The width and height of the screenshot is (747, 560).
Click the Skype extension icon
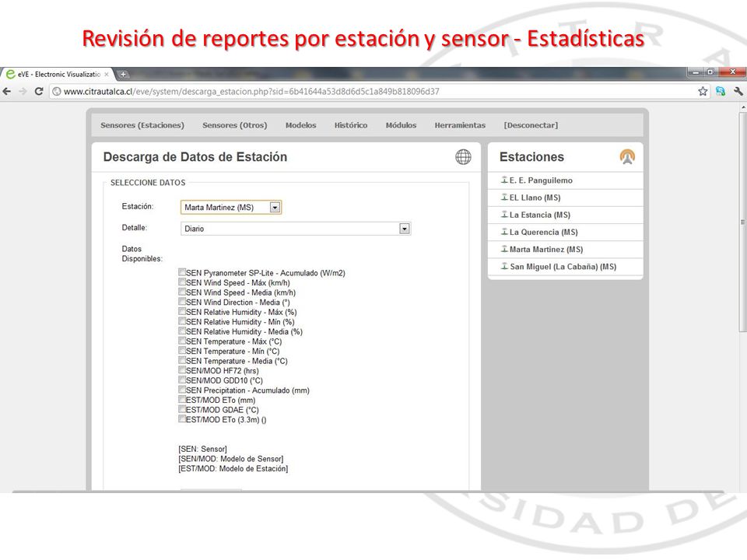pos(721,91)
